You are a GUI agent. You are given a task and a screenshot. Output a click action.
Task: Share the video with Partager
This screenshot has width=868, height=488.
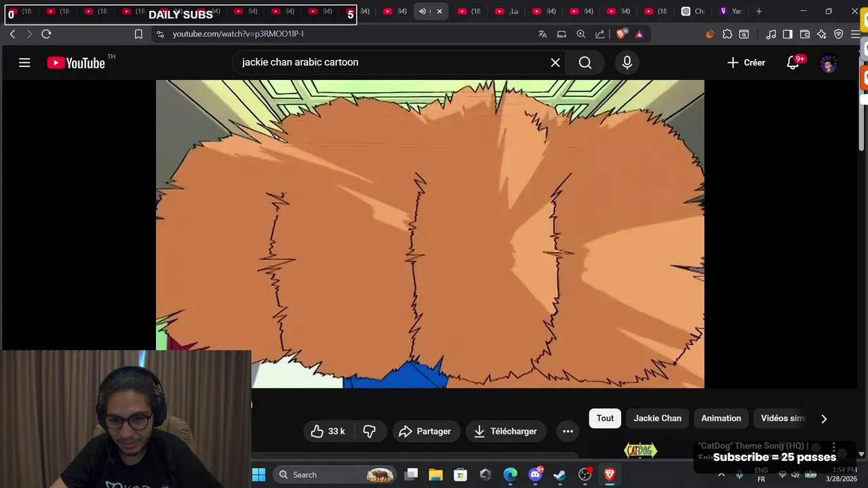coord(425,431)
